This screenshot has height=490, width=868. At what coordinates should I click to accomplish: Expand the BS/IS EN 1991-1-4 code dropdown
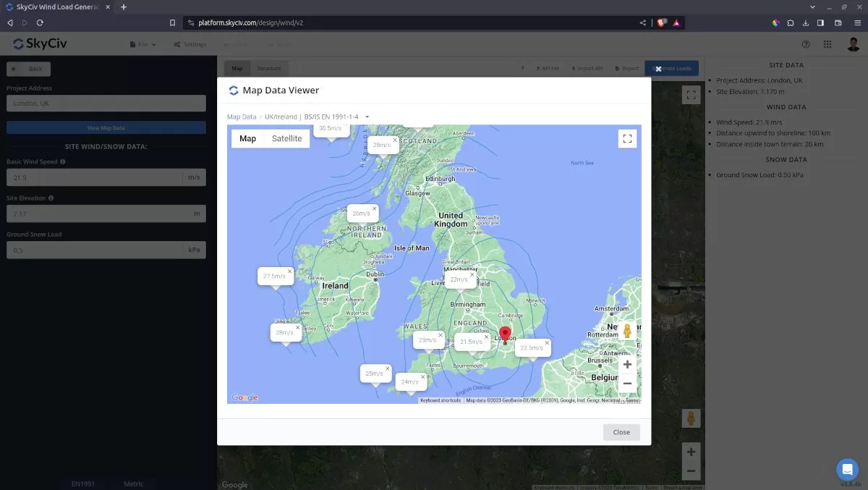click(367, 117)
